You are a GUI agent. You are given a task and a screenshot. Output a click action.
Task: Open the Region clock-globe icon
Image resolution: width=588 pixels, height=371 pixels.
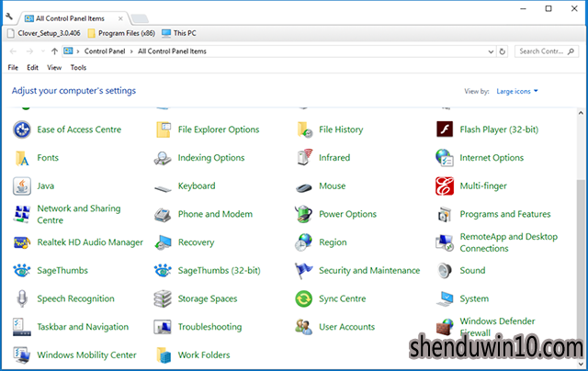tap(304, 242)
